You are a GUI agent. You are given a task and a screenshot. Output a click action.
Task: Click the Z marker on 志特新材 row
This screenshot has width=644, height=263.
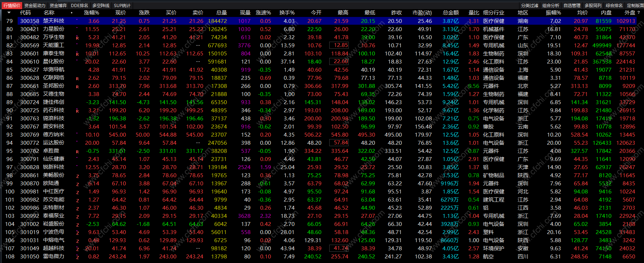click(x=77, y=208)
